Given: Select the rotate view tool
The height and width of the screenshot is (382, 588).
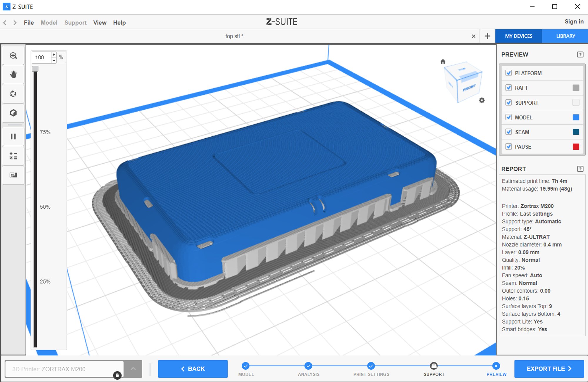Looking at the screenshot, I should coord(13,94).
